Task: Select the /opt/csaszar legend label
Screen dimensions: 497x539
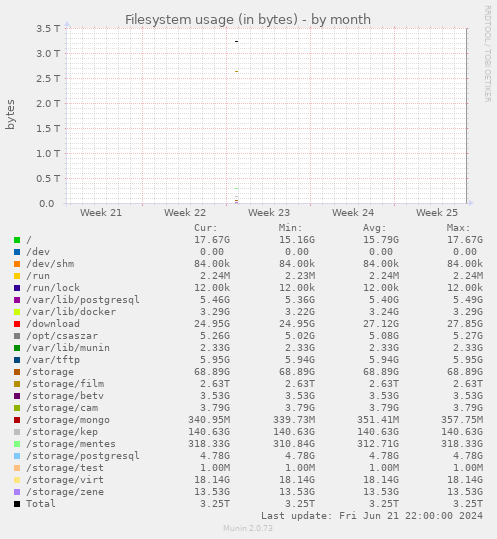Action: coord(62,336)
